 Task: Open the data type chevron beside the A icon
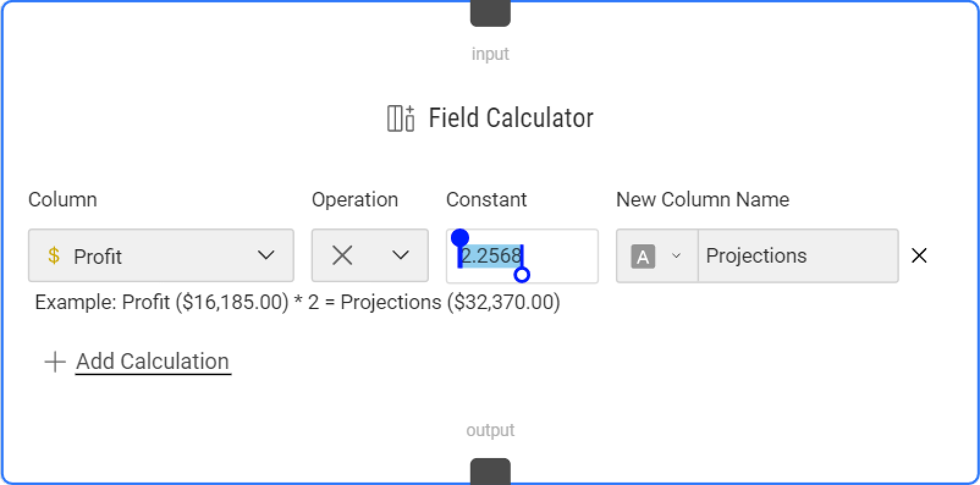[x=676, y=257]
